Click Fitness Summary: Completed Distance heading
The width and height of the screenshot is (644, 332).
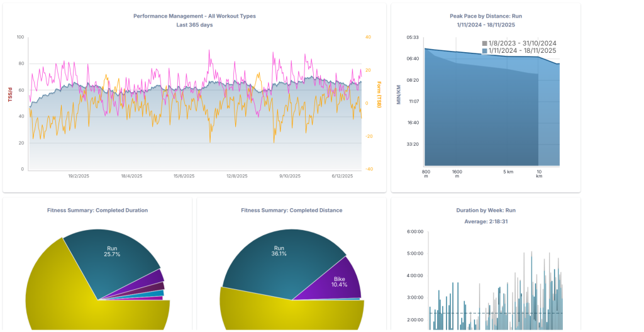291,210
